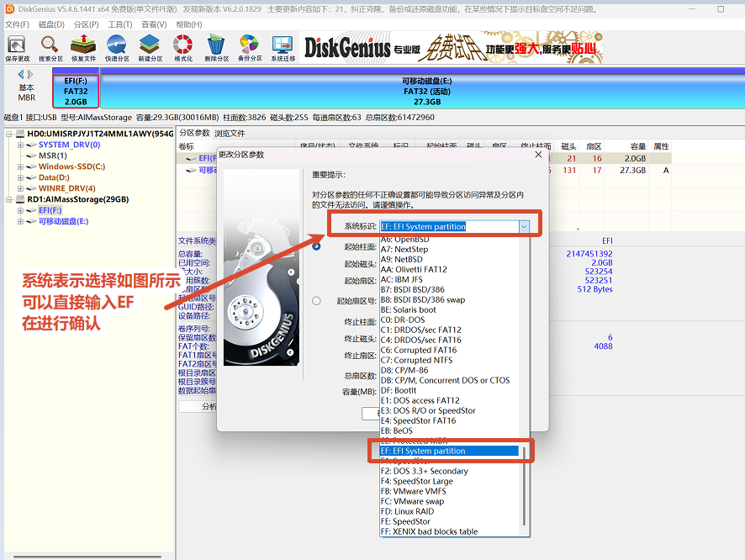745x560 pixels.
Task: Click the DiskGenius professional edition banner
Action: click(451, 47)
